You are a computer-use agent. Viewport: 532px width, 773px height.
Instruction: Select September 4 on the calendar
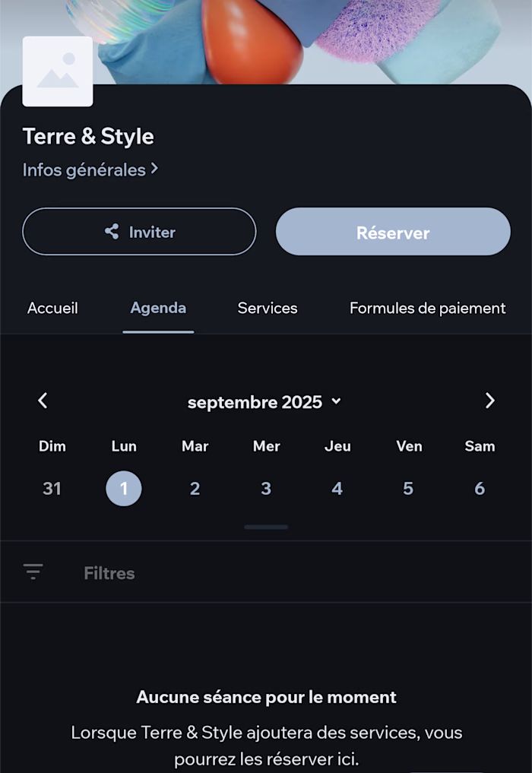(x=337, y=489)
